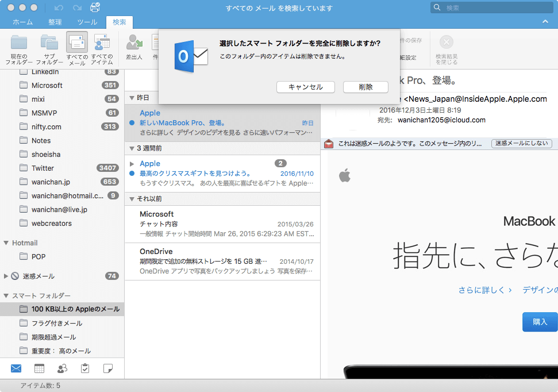The width and height of the screenshot is (558, 392).
Task: Collapse the それ以前 message group
Action: 132,199
